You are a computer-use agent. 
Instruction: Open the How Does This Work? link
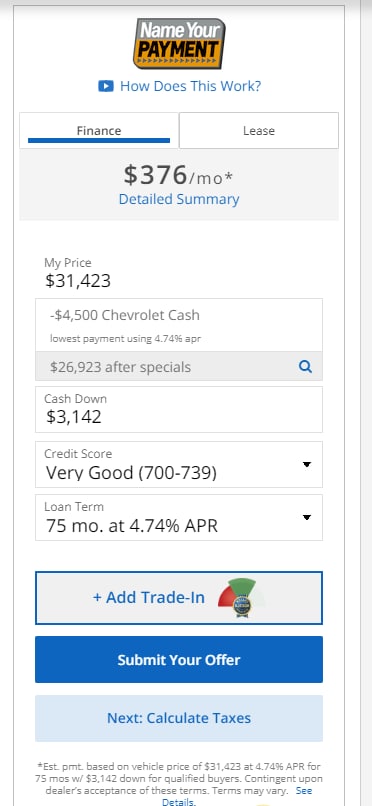[190, 86]
